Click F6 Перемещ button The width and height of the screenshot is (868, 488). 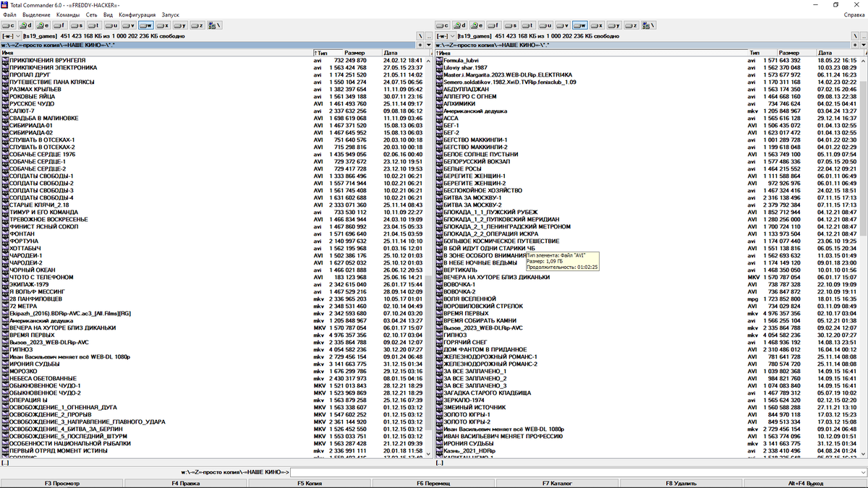click(x=433, y=483)
